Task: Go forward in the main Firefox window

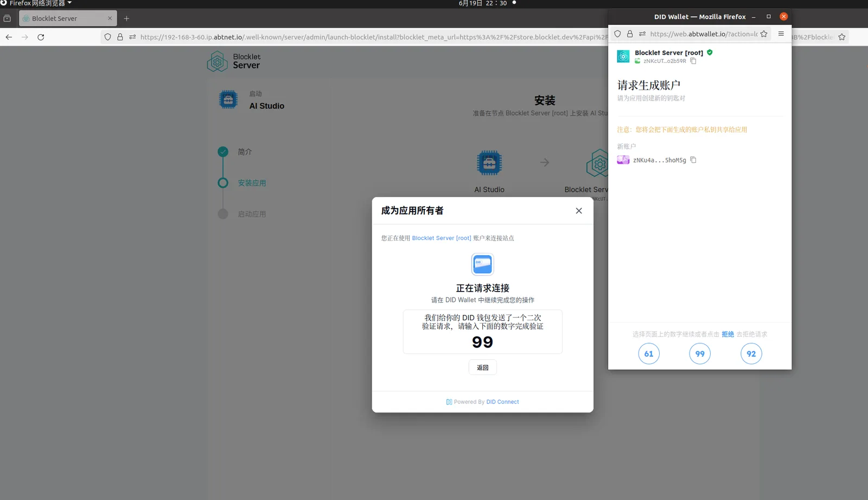Action: [x=25, y=37]
